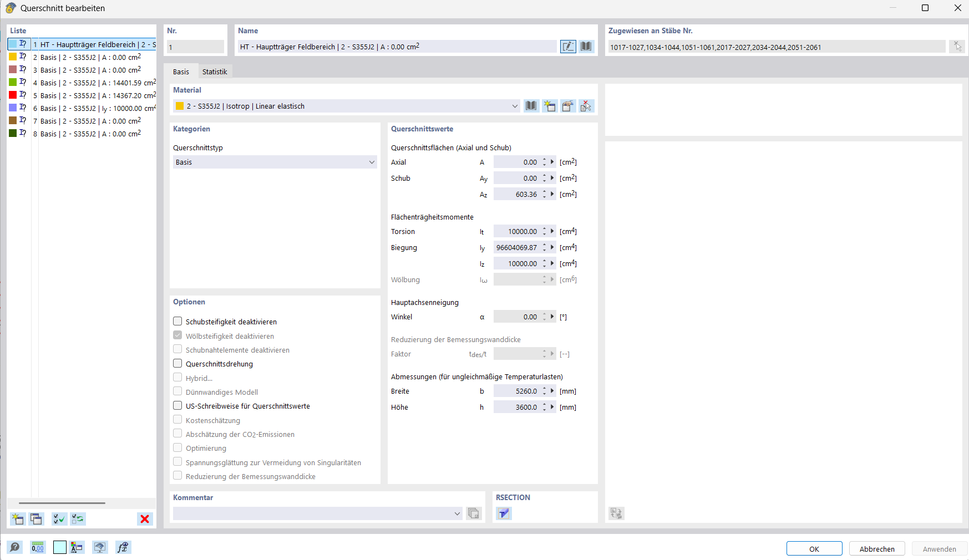Create new material with star icon

549,106
